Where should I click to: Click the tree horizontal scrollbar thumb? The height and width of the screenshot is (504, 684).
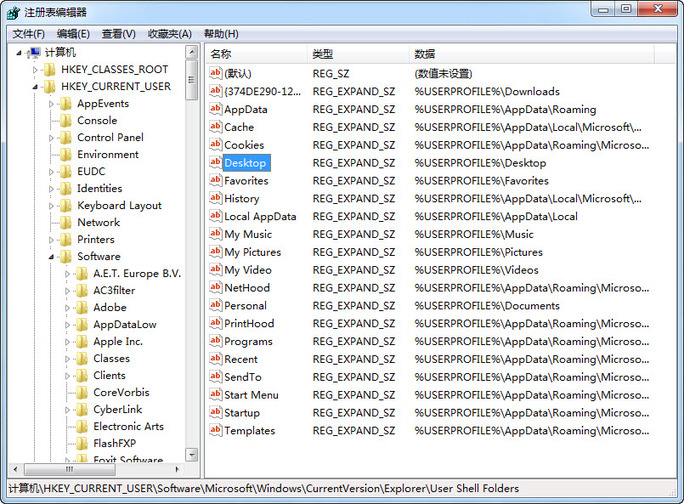[70, 470]
